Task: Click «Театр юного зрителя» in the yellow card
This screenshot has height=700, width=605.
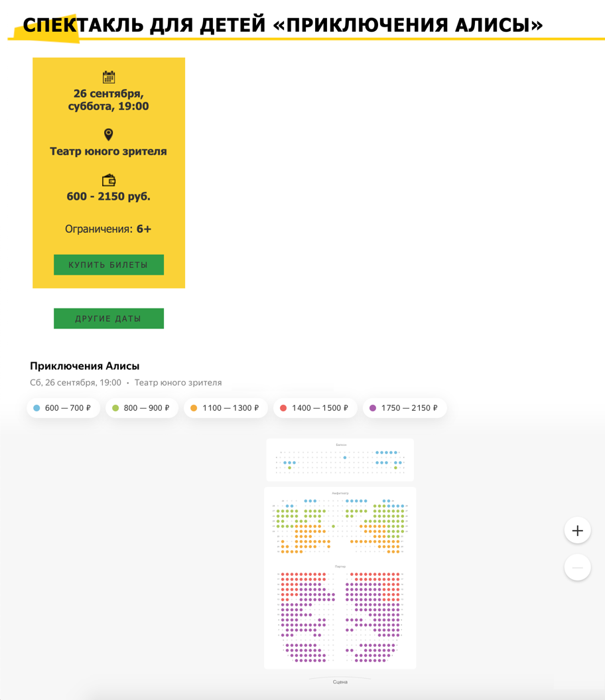Action: point(109,151)
